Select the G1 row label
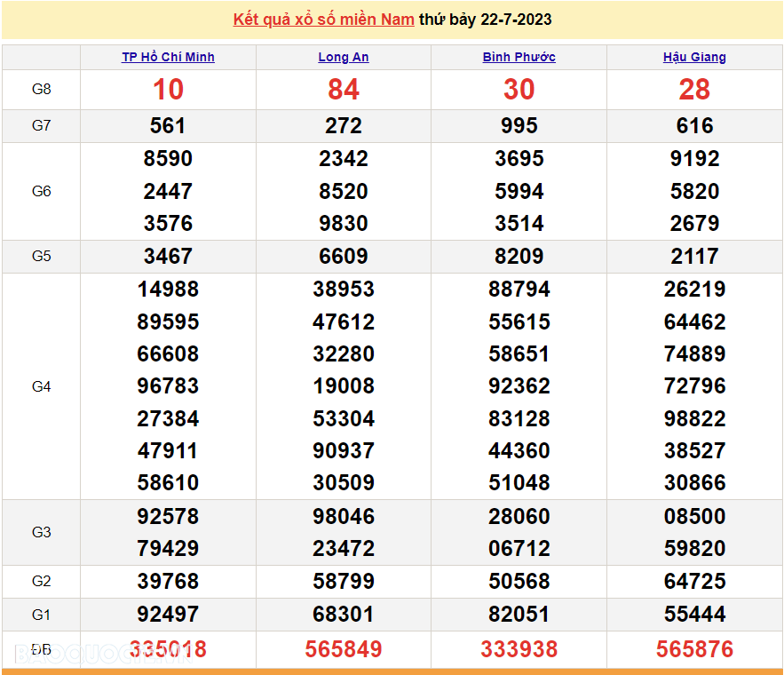This screenshot has width=784, height=675. [x=41, y=615]
